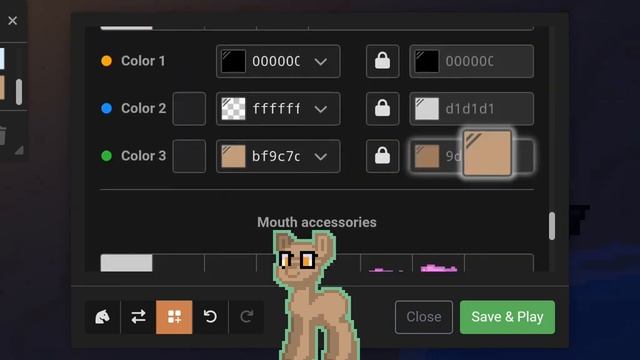Click the Mouth accessories heading
640x360 pixels.
pos(317,222)
